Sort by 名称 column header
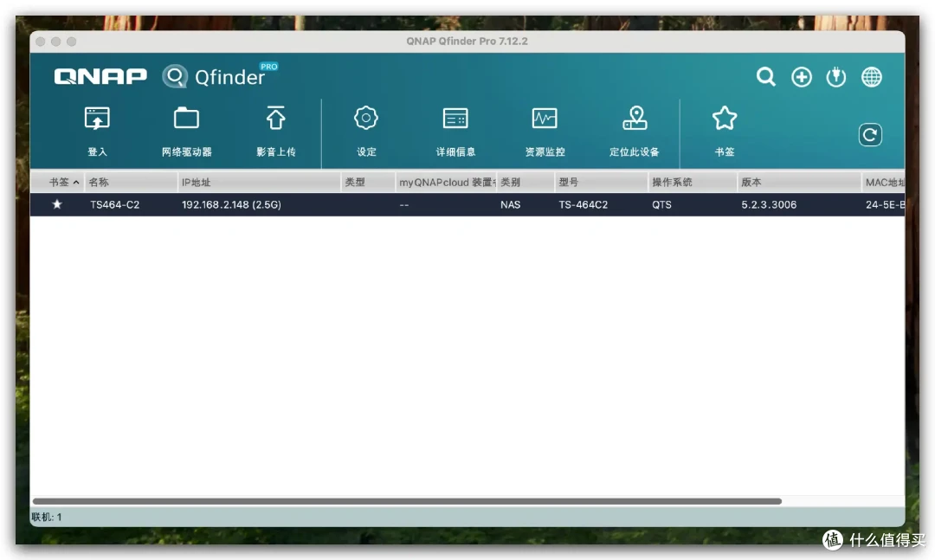 point(132,182)
